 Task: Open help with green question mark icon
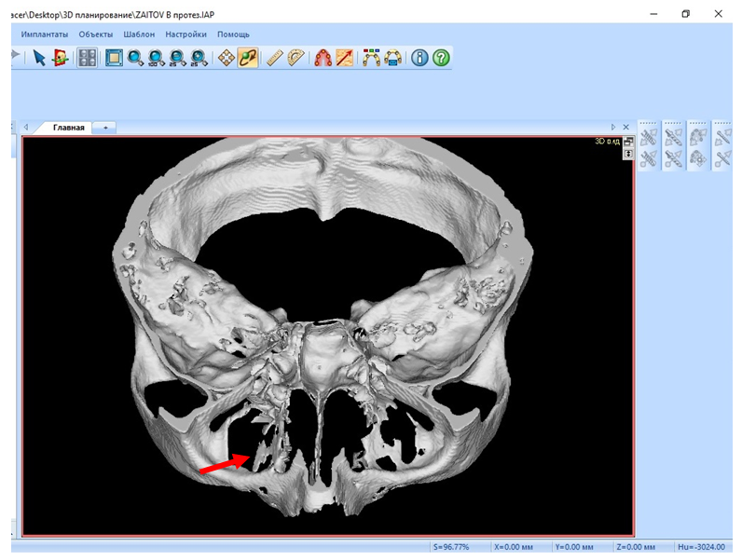click(441, 58)
